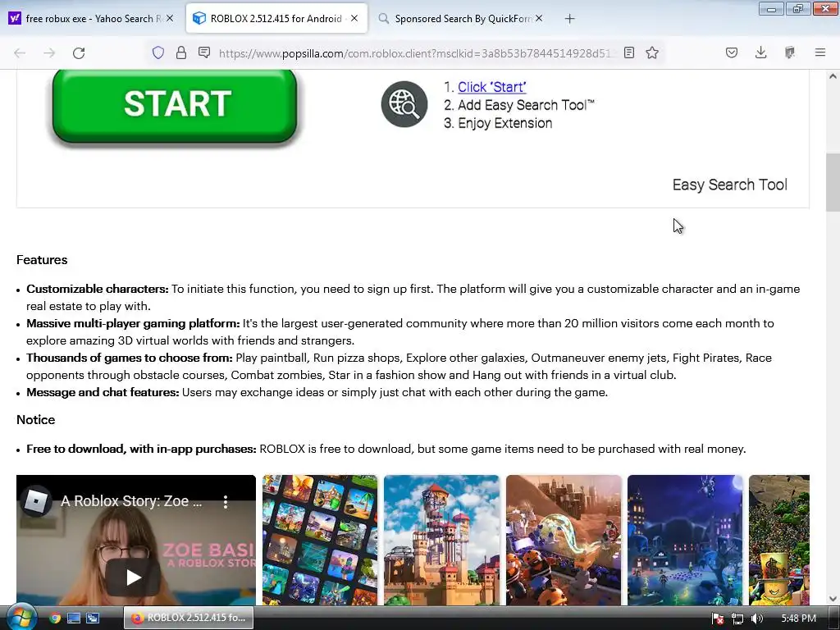Click the Roblox channel logo on video
This screenshot has height=630, width=840.
[35, 501]
